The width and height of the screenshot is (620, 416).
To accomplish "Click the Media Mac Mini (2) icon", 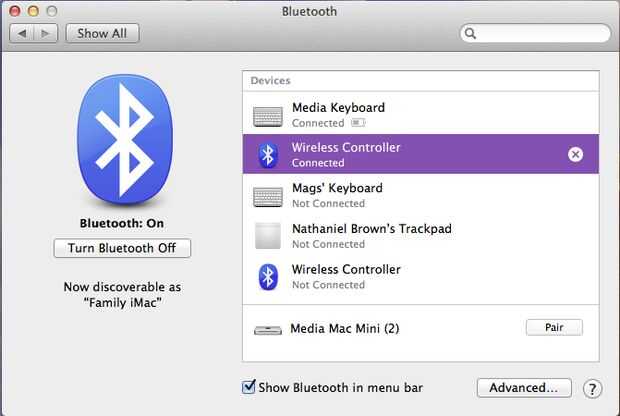I will (267, 328).
